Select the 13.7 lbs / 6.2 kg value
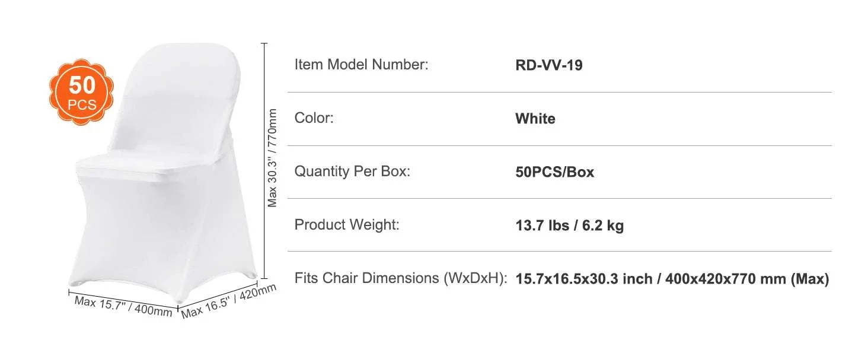The height and width of the screenshot is (356, 868). coord(570,225)
